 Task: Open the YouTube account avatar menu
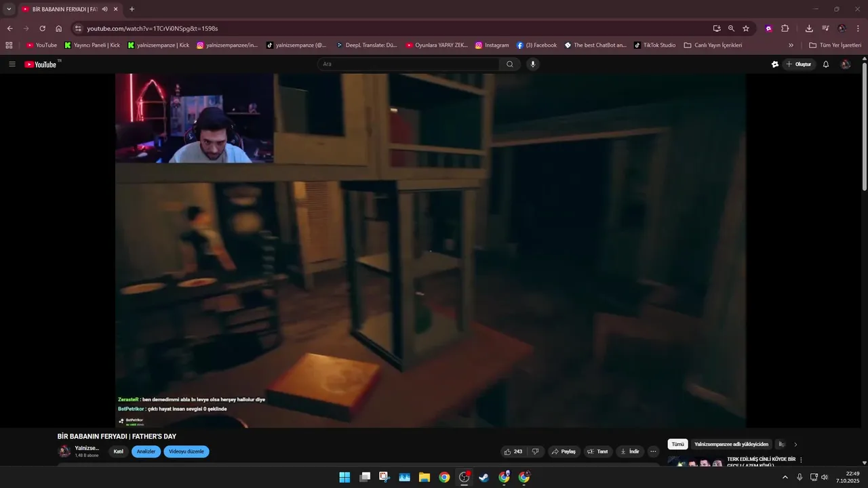[x=846, y=64]
